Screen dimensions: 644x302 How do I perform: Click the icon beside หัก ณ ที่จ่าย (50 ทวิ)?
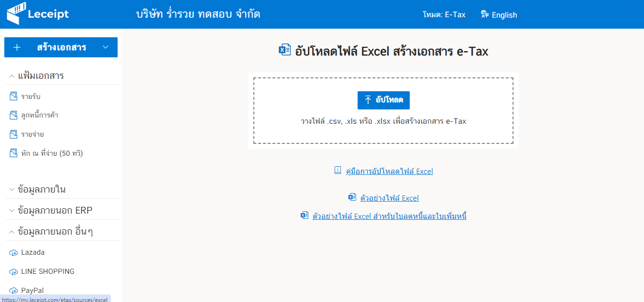pos(13,152)
